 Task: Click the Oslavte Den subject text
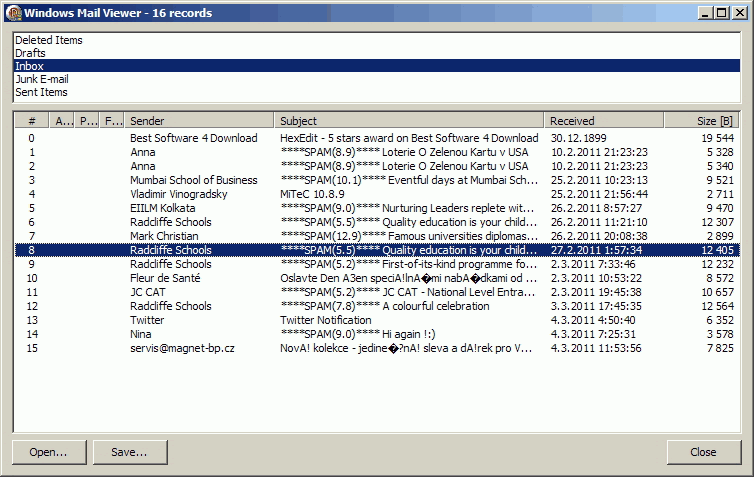[x=408, y=277]
